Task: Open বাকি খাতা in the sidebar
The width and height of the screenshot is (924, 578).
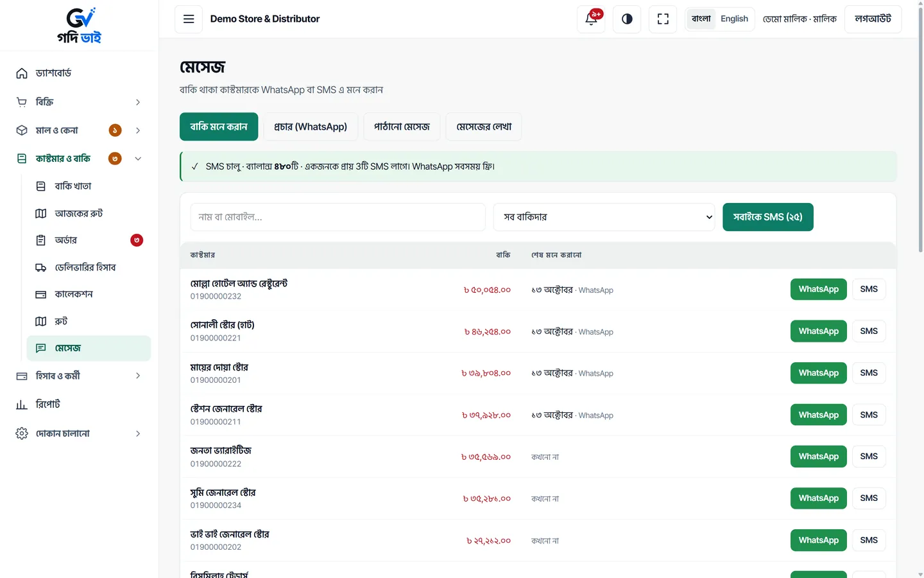Action: 89,186
